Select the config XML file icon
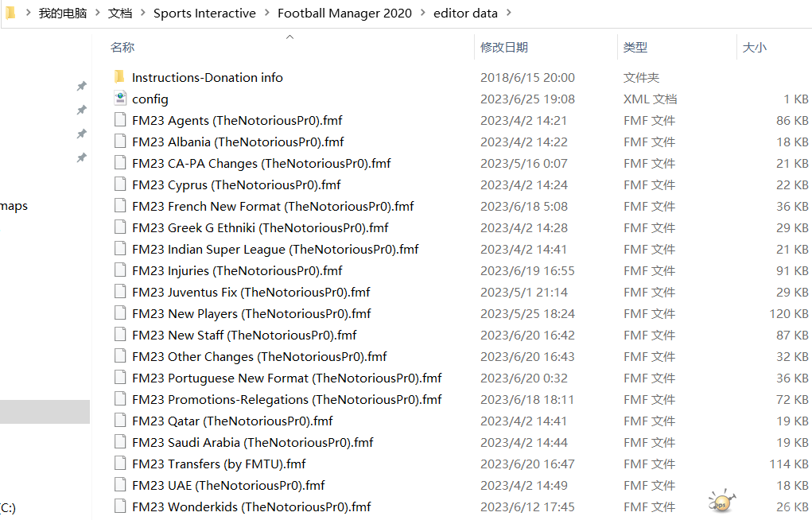Screen dimensions: 812x520 pos(120,99)
